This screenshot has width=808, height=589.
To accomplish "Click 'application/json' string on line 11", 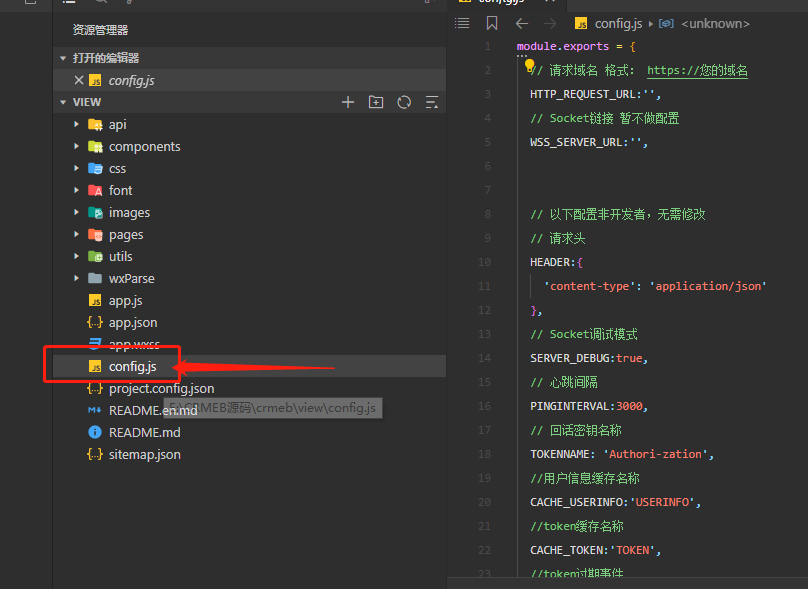I will [708, 286].
